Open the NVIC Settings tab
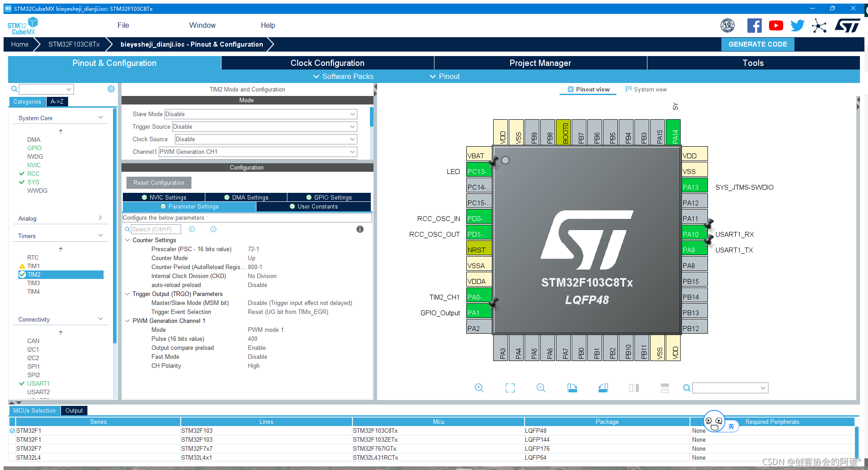This screenshot has height=470, width=868. (x=164, y=197)
